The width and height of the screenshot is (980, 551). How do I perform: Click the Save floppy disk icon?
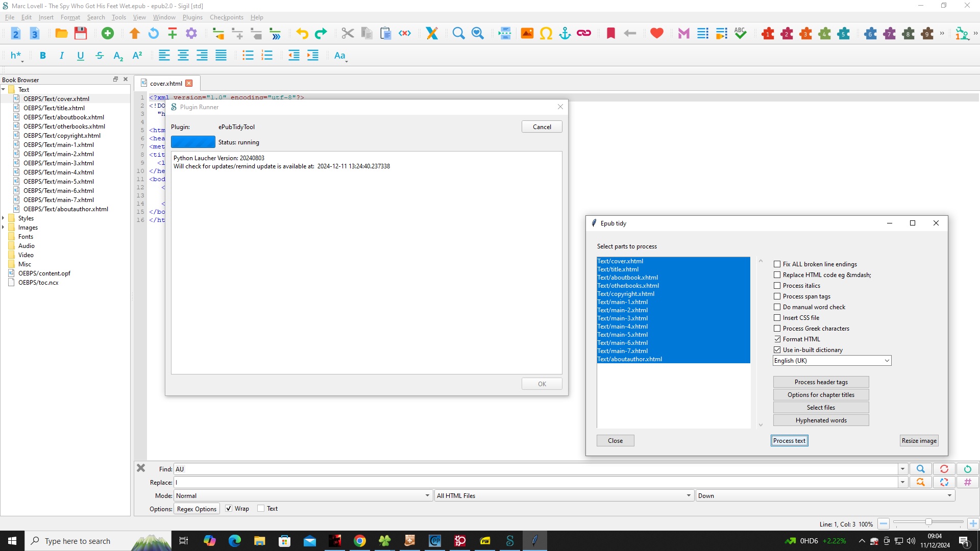(x=81, y=34)
